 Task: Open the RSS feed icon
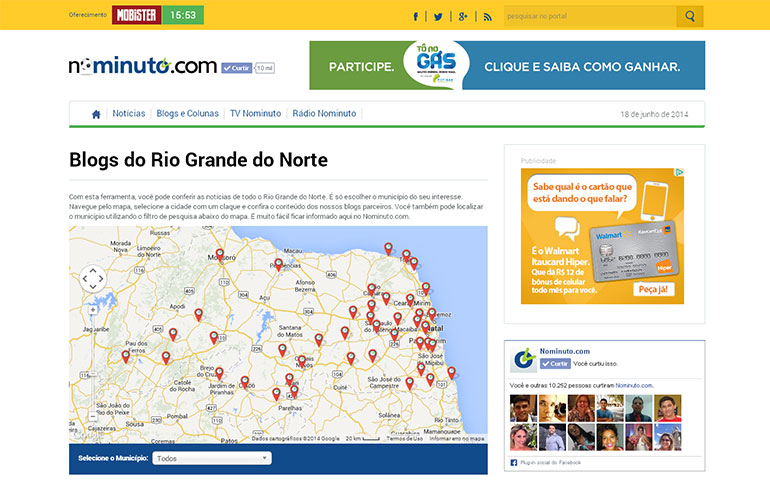[x=488, y=16]
